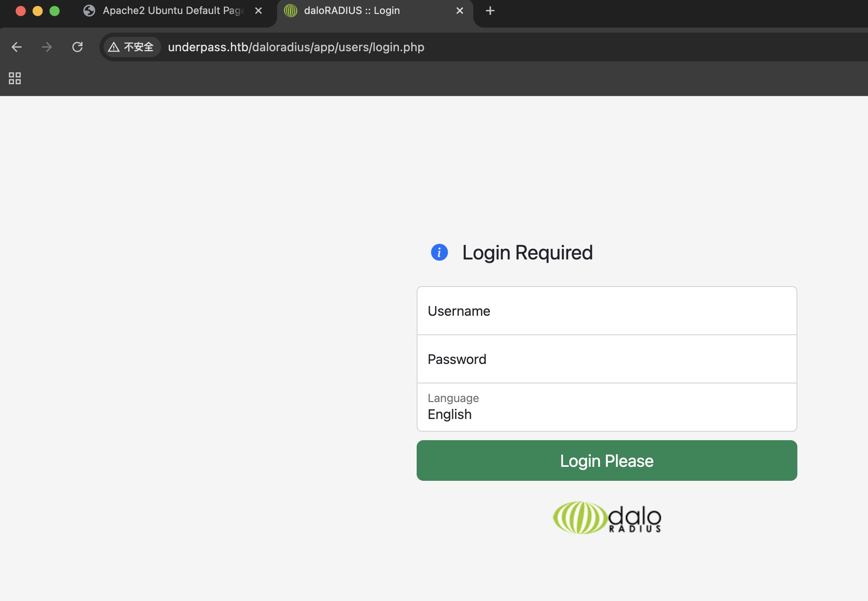
Task: Open a new browser tab
Action: (x=490, y=11)
